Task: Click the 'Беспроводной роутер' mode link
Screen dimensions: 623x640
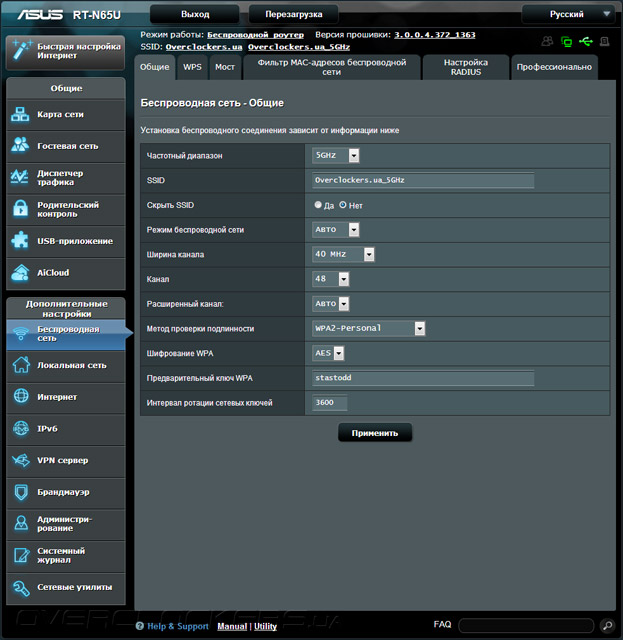Action: [256, 35]
